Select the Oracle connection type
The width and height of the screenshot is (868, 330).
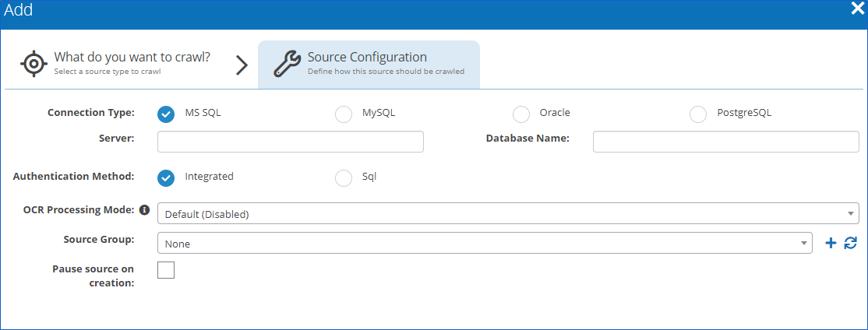click(521, 114)
